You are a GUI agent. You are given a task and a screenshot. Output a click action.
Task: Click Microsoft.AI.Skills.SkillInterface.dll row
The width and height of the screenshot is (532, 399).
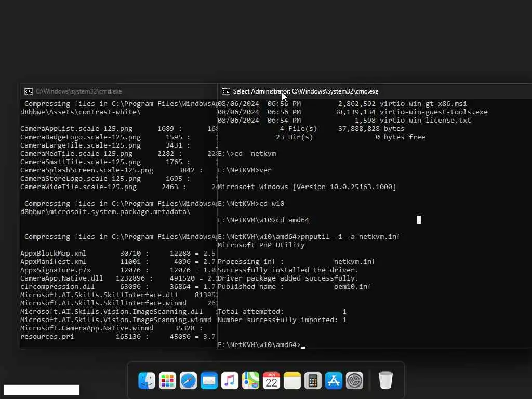118,295
